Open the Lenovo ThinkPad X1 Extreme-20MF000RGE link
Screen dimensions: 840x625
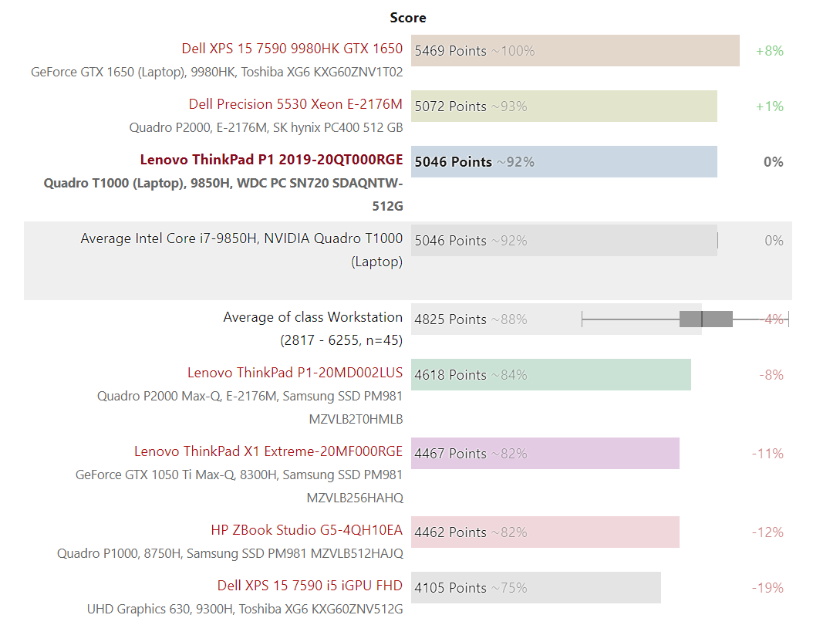pos(268,451)
